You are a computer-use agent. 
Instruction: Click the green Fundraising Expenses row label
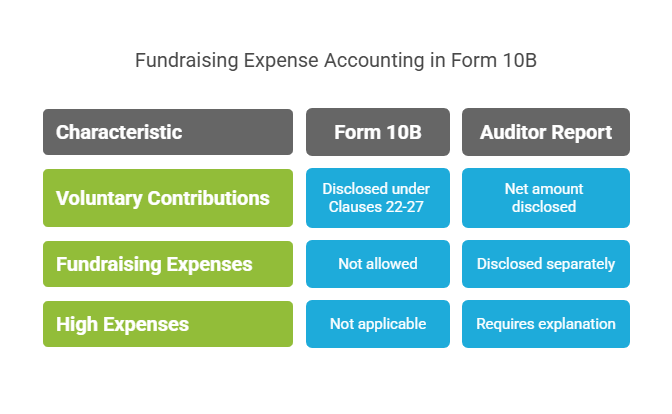coord(168,264)
